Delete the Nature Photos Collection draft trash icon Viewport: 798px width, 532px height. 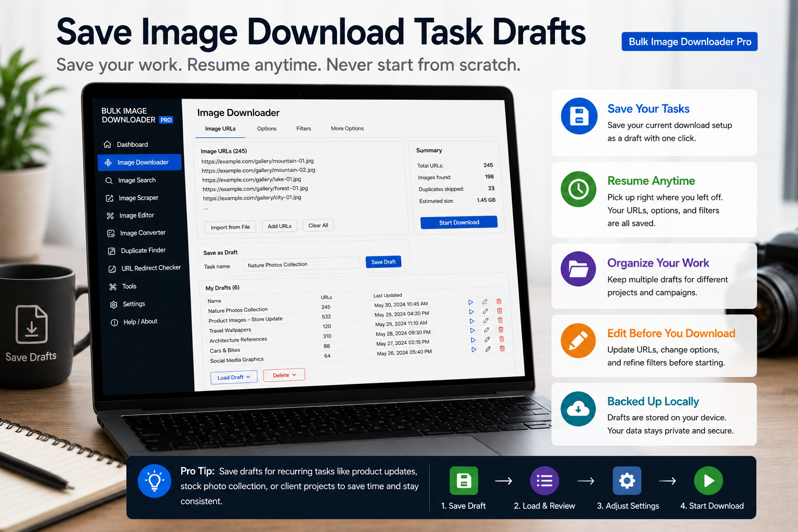[x=499, y=301]
